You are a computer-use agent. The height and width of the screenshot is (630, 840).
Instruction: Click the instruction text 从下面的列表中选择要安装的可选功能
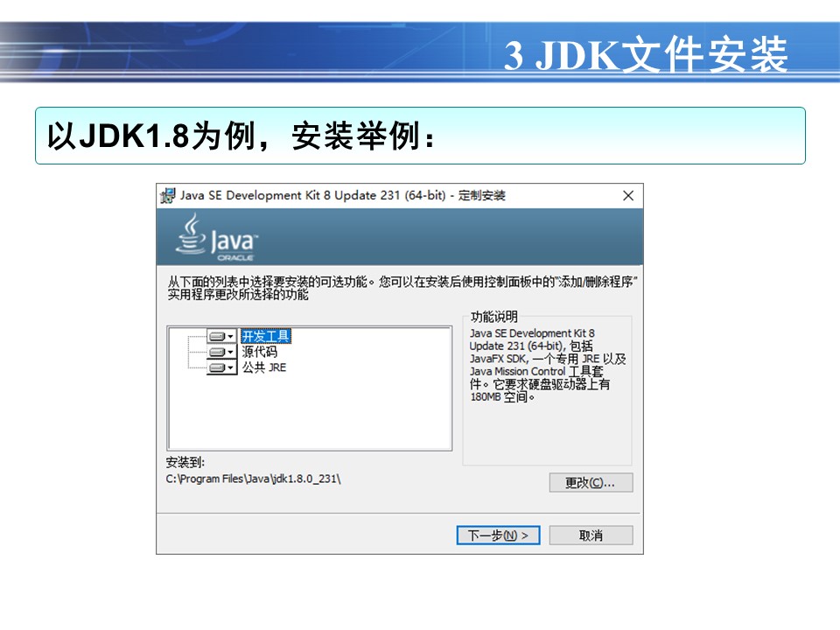pyautogui.click(x=402, y=288)
